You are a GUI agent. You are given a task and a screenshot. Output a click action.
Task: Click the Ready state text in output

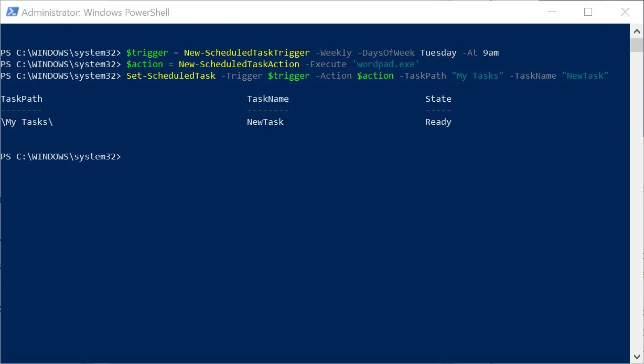pos(438,122)
